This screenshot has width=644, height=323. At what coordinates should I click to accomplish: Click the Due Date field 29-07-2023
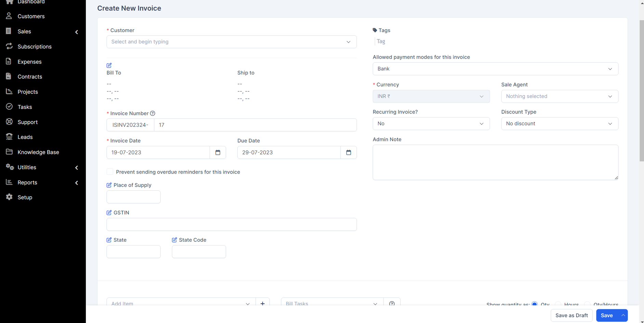point(289,152)
